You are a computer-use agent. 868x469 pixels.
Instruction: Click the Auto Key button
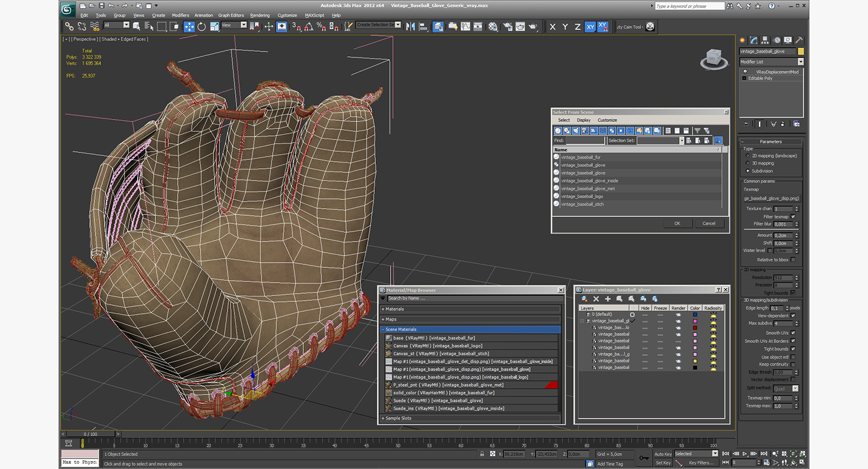click(663, 454)
